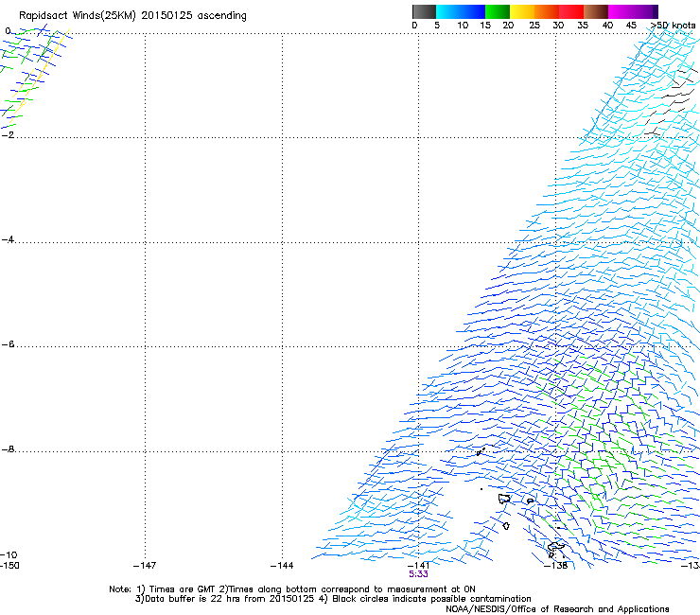This screenshot has width=700, height=615.
Task: Click the purple '5:33' time label
Action: (x=418, y=574)
